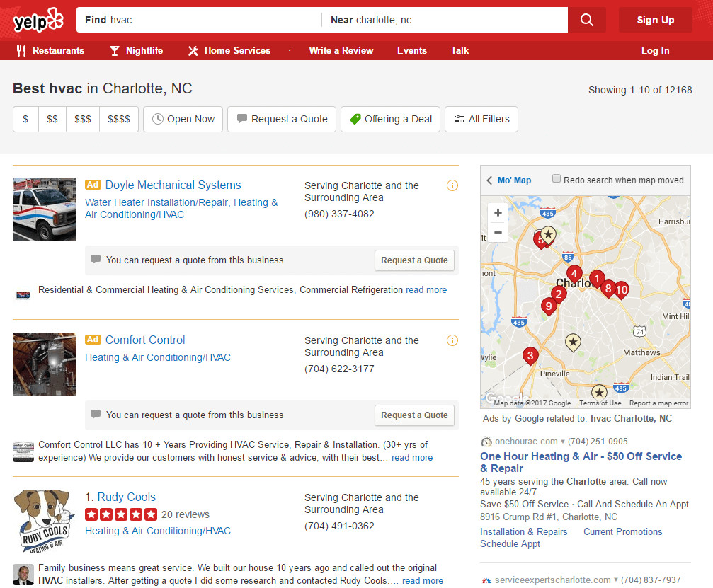This screenshot has height=588, width=713.
Task: Click map pin number 9
Action: click(x=549, y=306)
